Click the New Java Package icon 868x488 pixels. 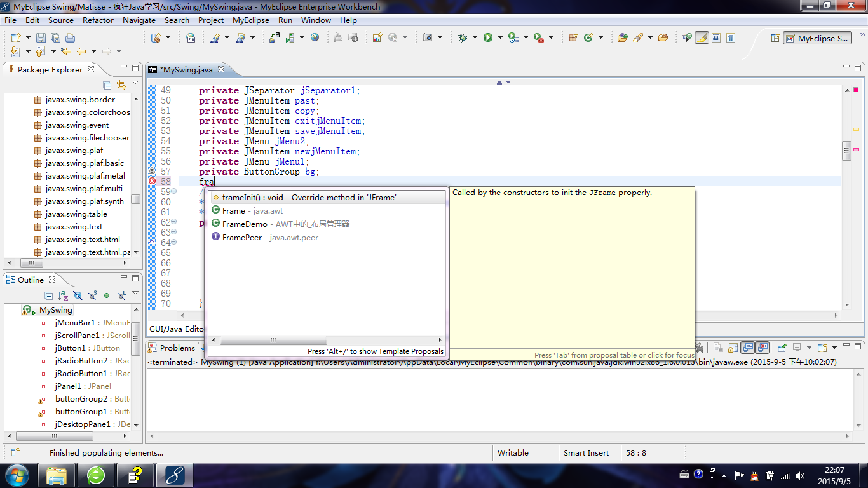573,37
